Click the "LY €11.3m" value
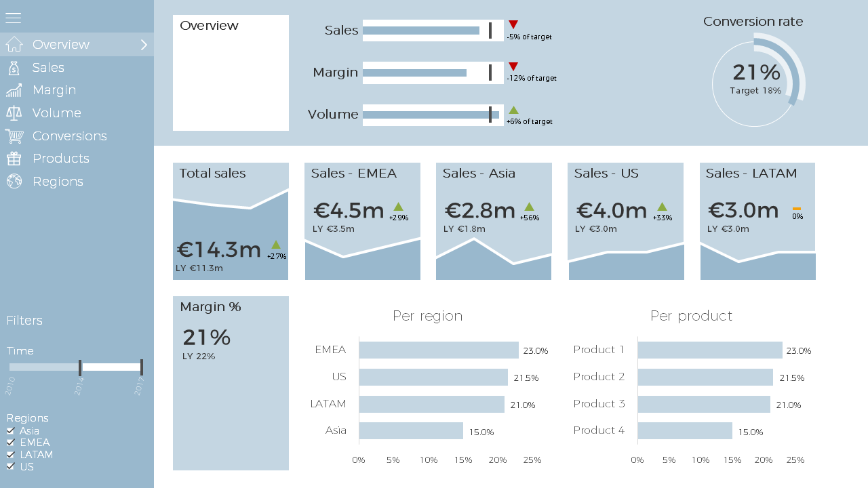868x488 pixels. point(199,268)
